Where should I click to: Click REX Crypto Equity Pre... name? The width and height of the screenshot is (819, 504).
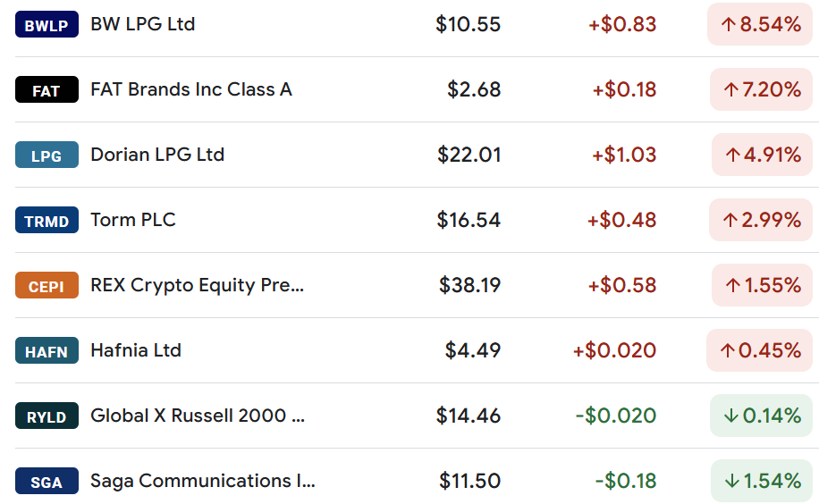tap(197, 285)
